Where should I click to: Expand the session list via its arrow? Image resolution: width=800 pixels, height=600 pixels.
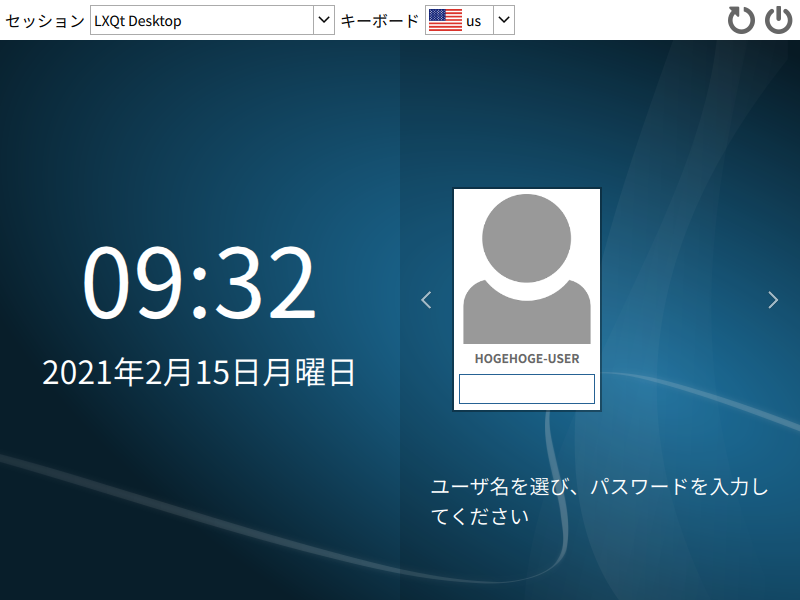coord(324,20)
